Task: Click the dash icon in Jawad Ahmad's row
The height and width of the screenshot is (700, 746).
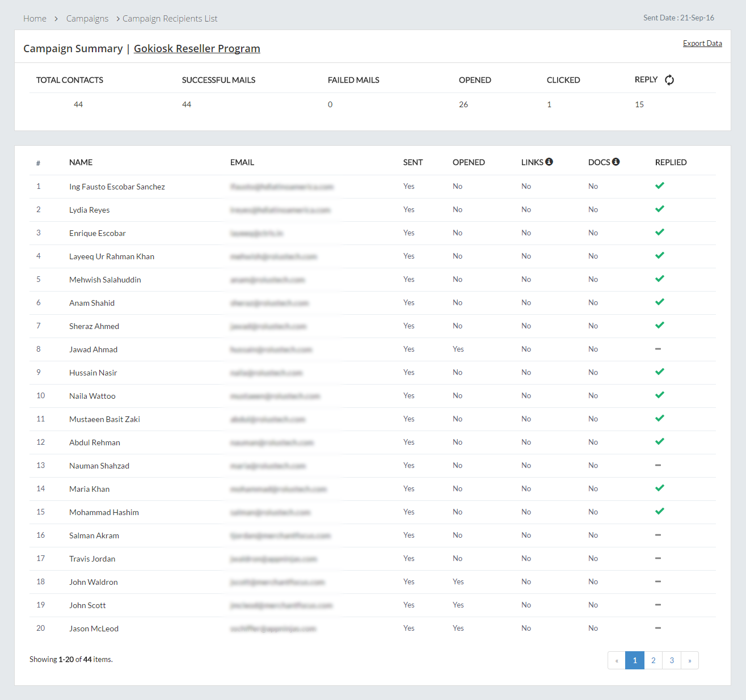Action: (658, 349)
